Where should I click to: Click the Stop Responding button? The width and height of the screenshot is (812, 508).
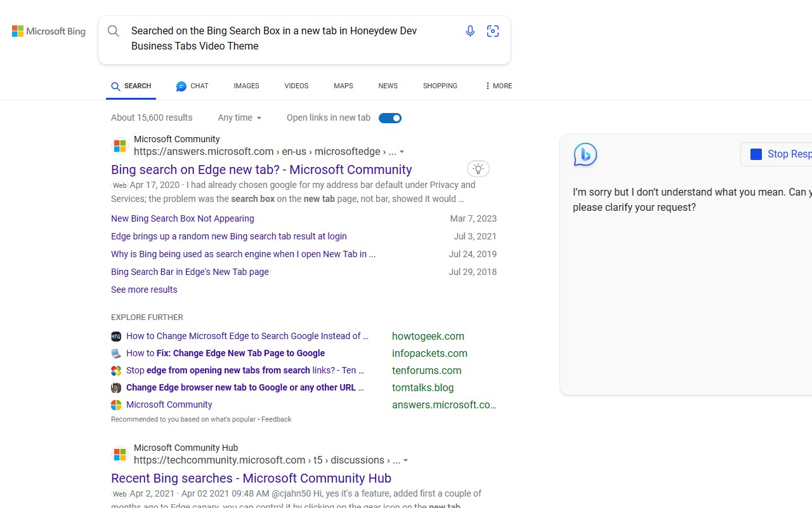coord(776,154)
